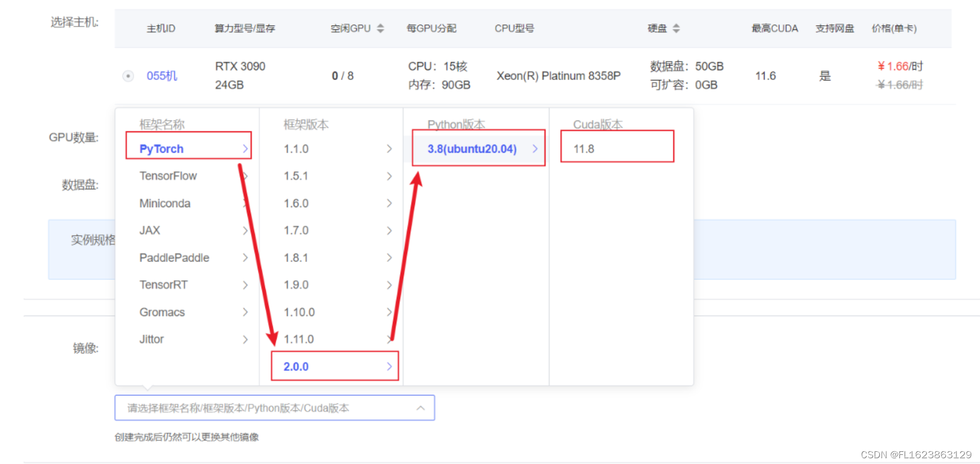The height and width of the screenshot is (464, 980).
Task: Expand version 1.7.0 chevron
Action: [390, 230]
